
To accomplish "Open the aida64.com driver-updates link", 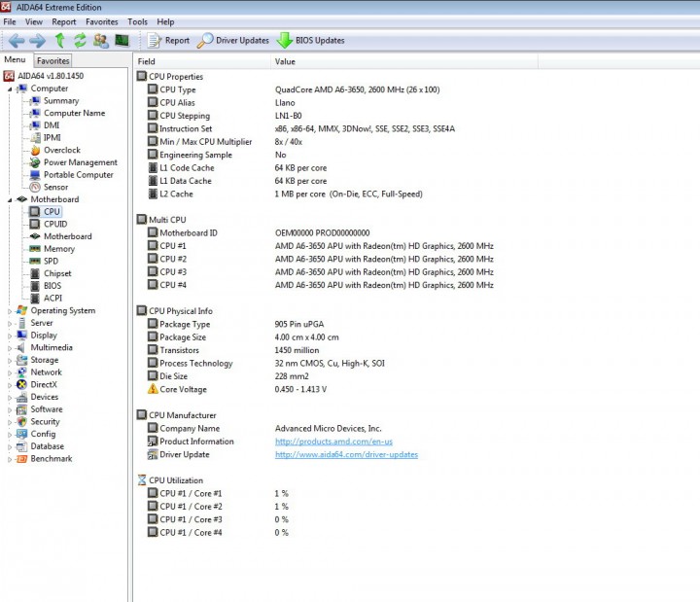I will (346, 454).
